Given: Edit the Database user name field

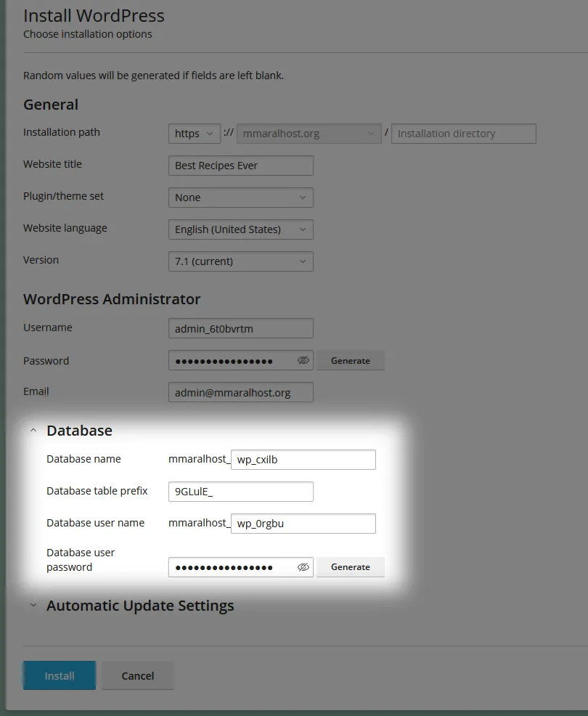Looking at the screenshot, I should [x=303, y=524].
